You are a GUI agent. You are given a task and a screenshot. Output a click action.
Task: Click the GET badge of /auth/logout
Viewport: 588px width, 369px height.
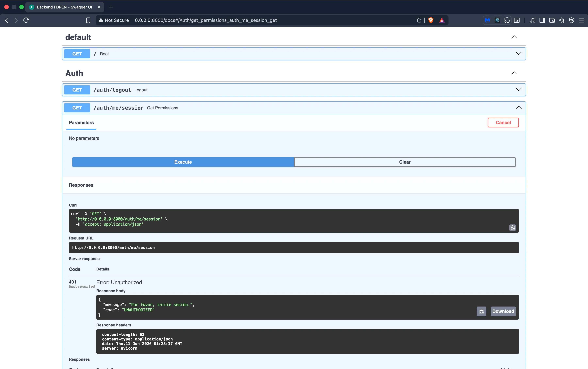coord(77,90)
